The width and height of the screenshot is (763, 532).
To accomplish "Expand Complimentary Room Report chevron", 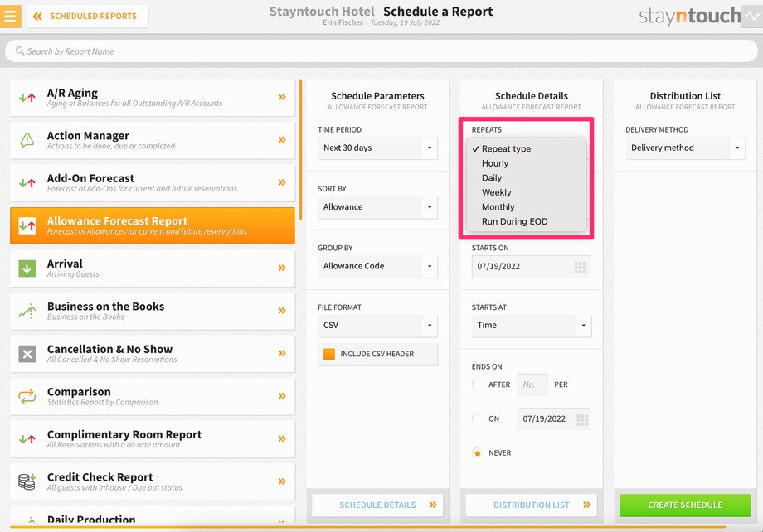I will tap(282, 439).
